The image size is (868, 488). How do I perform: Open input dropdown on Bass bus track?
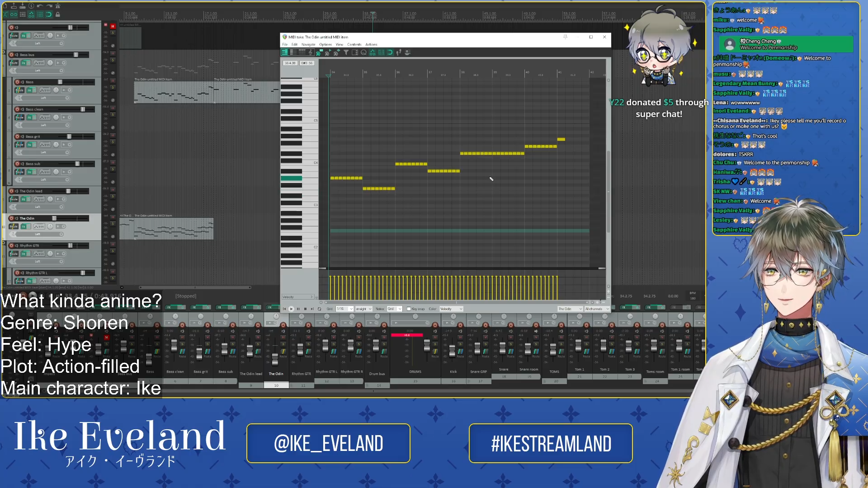click(x=61, y=63)
